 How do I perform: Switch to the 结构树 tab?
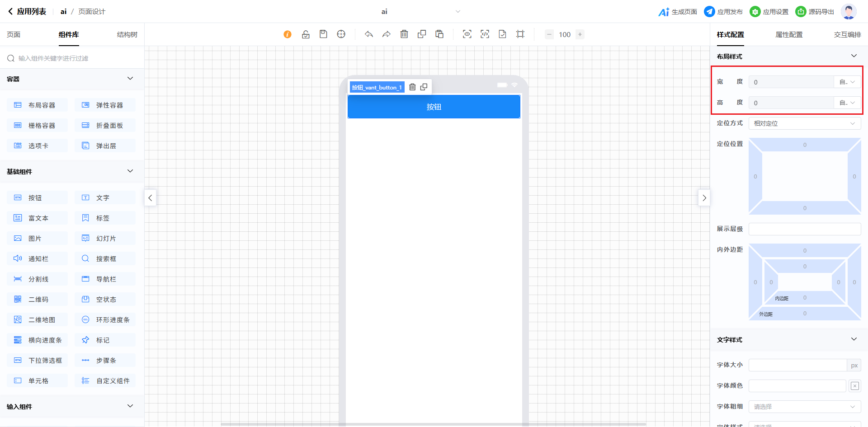[x=127, y=35]
